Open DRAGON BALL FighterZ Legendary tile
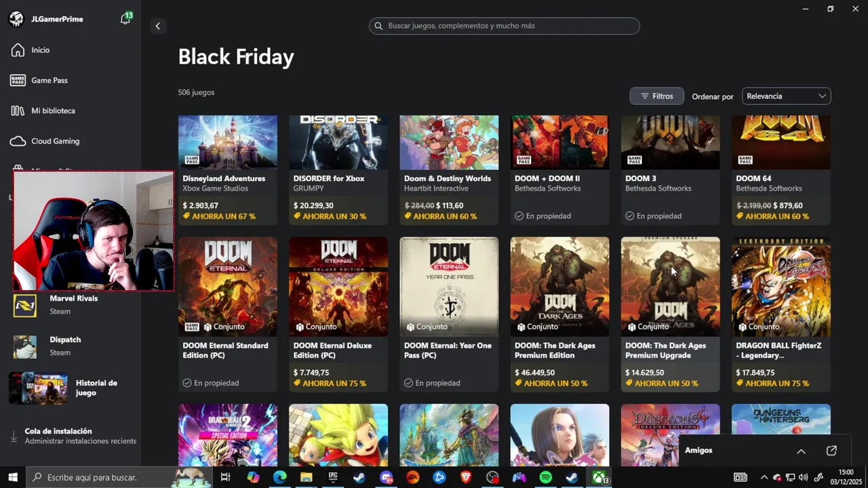Image resolution: width=868 pixels, height=488 pixels. (781, 314)
